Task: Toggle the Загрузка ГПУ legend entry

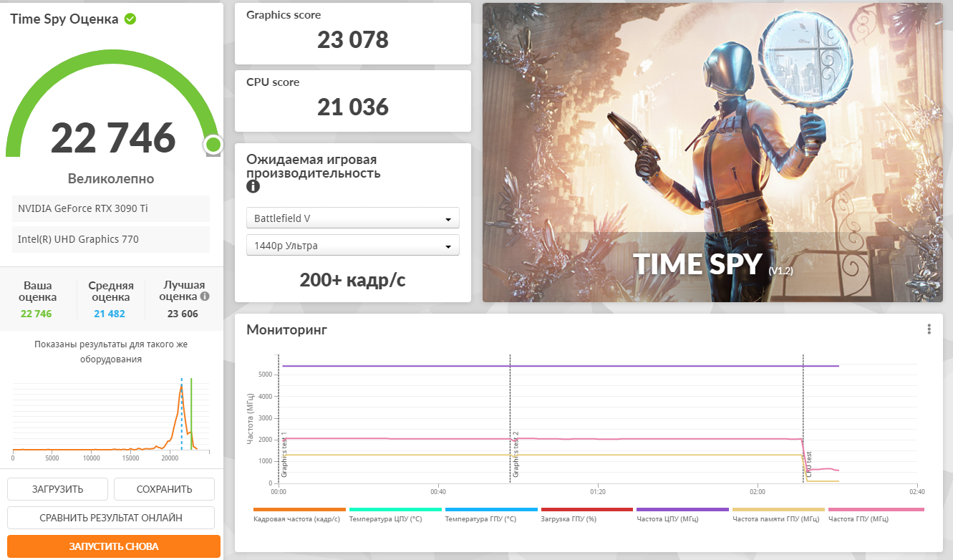Action: pyautogui.click(x=586, y=514)
